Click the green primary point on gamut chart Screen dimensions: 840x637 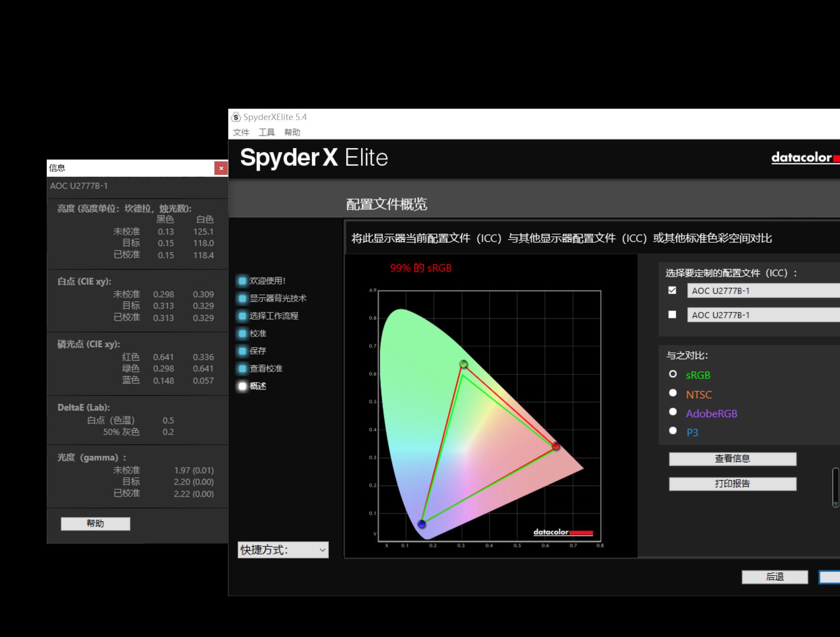coord(463,364)
